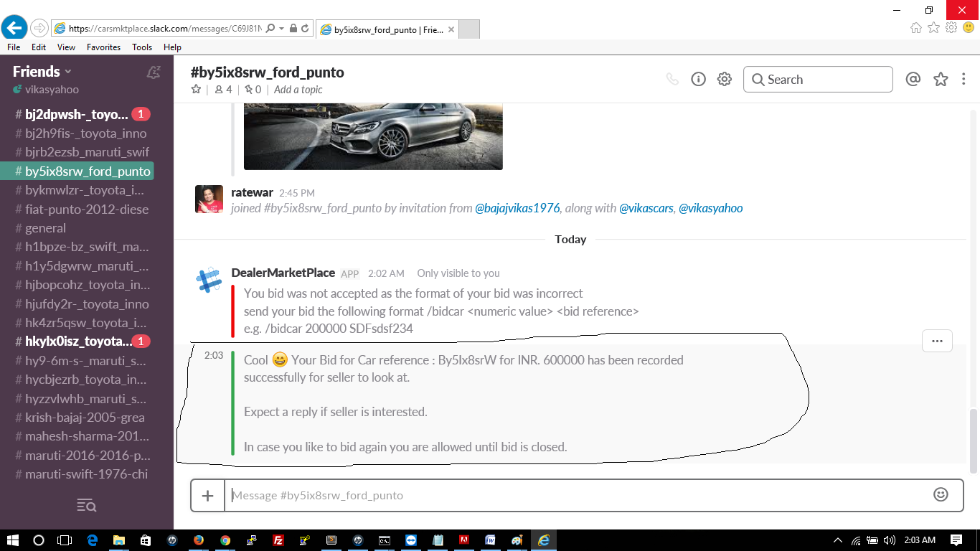Screen dimensions: 980x551
Task: Close the by5ix8srw_ford_punto browser tab
Action: click(x=451, y=29)
